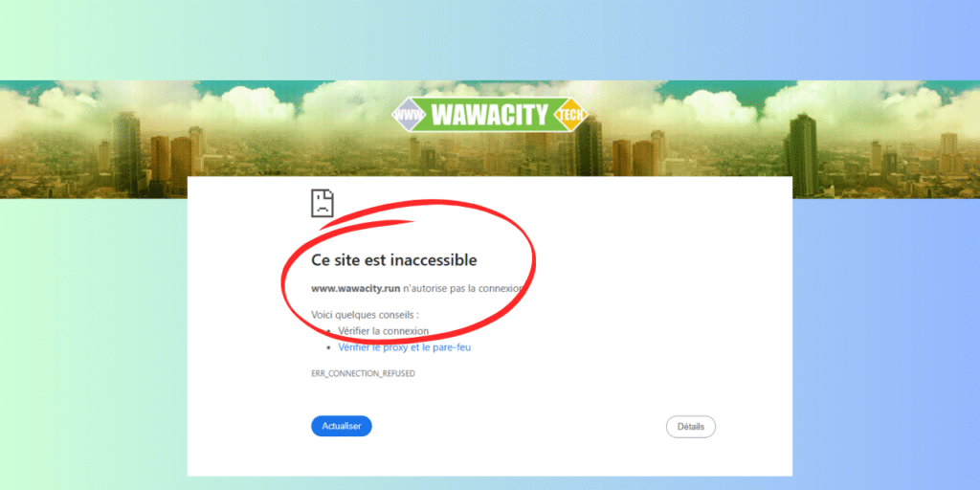The width and height of the screenshot is (980, 490).
Task: Click the TECH diamond in the logo
Action: click(x=571, y=115)
